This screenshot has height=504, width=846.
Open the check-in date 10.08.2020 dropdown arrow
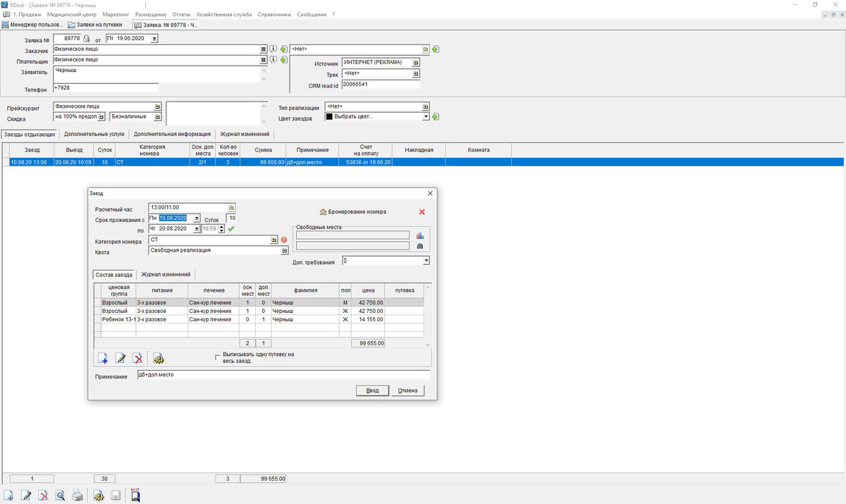(x=197, y=219)
